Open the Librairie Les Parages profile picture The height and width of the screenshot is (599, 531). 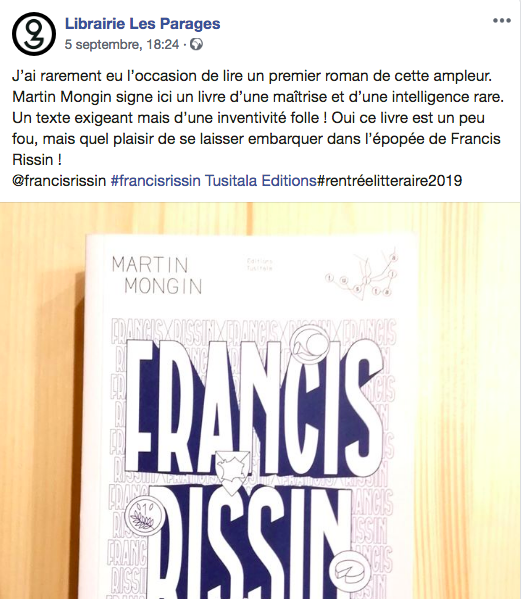point(34,34)
